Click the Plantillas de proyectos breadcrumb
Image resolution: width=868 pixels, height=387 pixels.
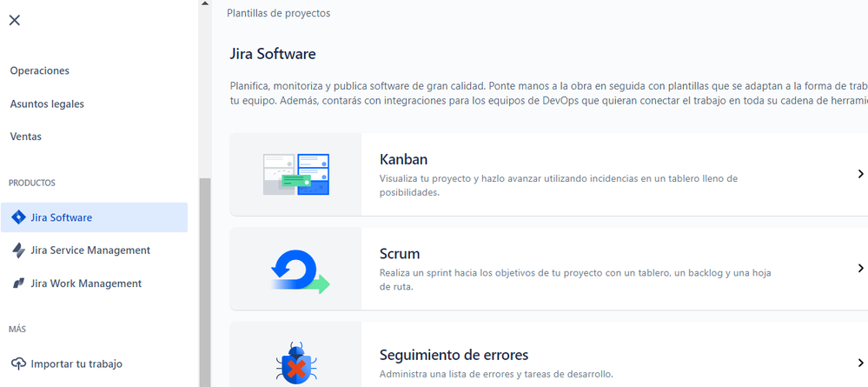pyautogui.click(x=278, y=13)
